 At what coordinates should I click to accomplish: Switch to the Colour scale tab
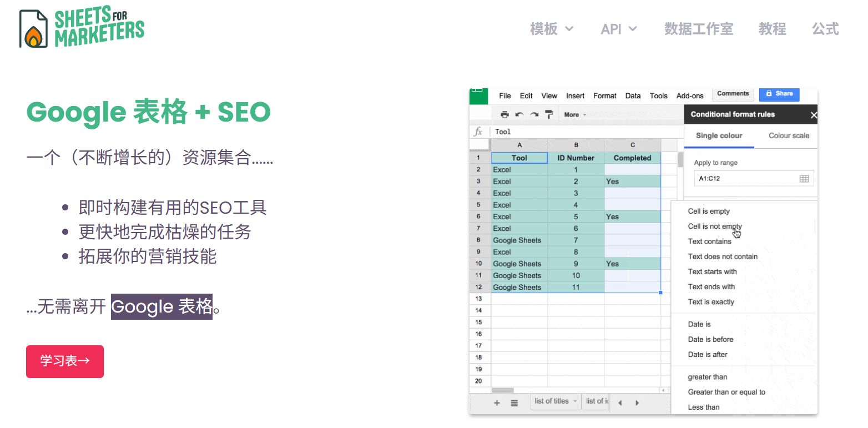pos(789,135)
